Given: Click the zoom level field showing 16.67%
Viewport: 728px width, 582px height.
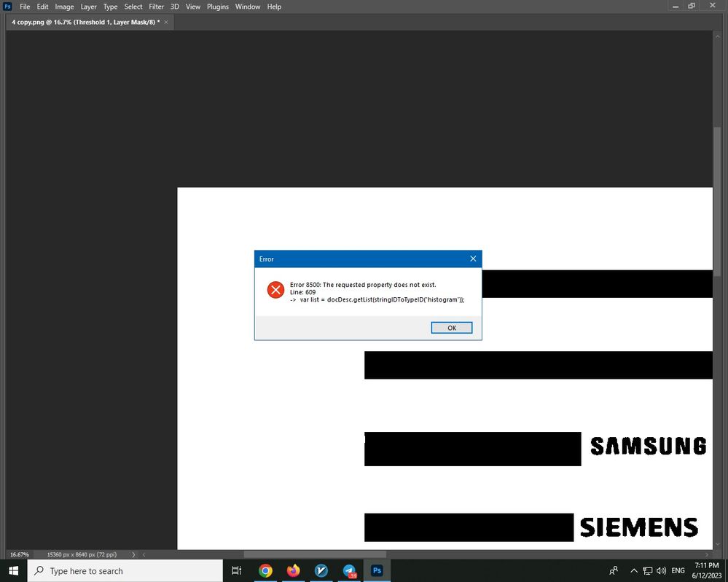Looking at the screenshot, I should tap(20, 554).
